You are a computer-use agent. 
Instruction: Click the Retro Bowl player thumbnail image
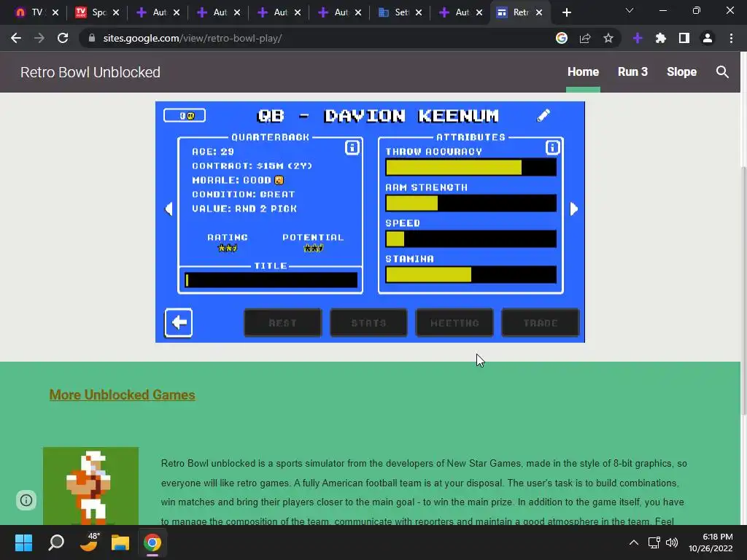[x=90, y=486]
